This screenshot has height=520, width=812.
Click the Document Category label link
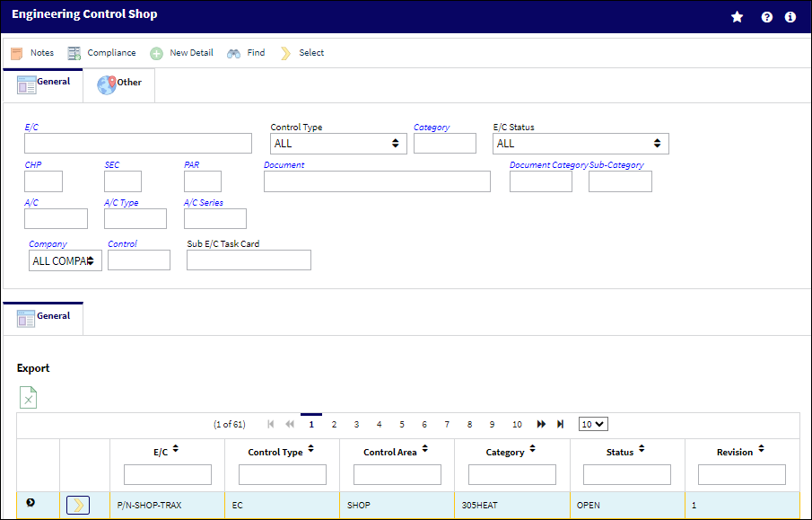click(548, 165)
